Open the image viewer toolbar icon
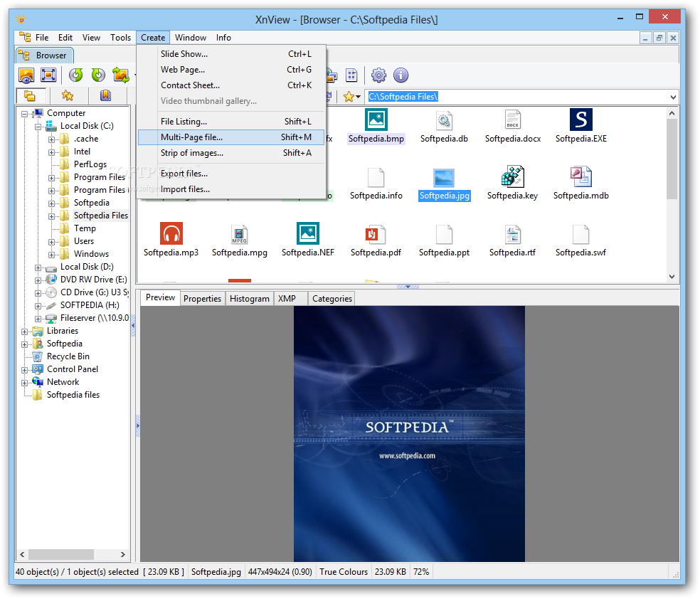Viewport: 700px width, 599px height. (26, 75)
